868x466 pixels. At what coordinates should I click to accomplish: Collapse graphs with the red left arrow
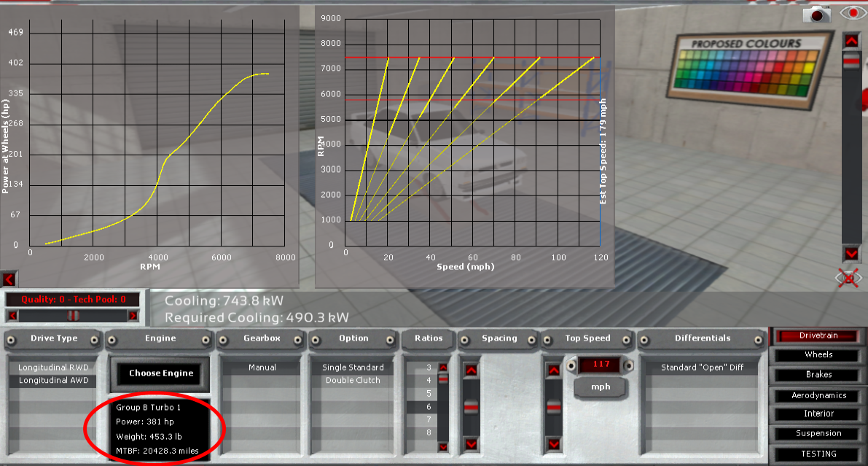9,279
